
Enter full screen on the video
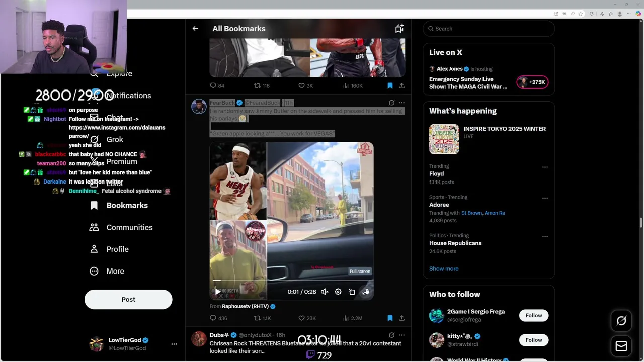tap(366, 292)
